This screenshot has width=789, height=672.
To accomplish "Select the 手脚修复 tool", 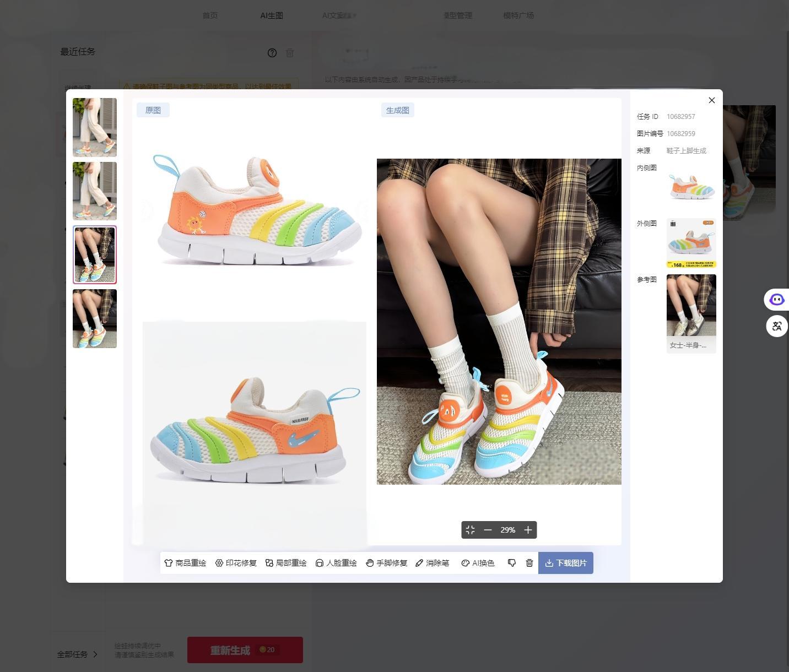I will coord(387,563).
